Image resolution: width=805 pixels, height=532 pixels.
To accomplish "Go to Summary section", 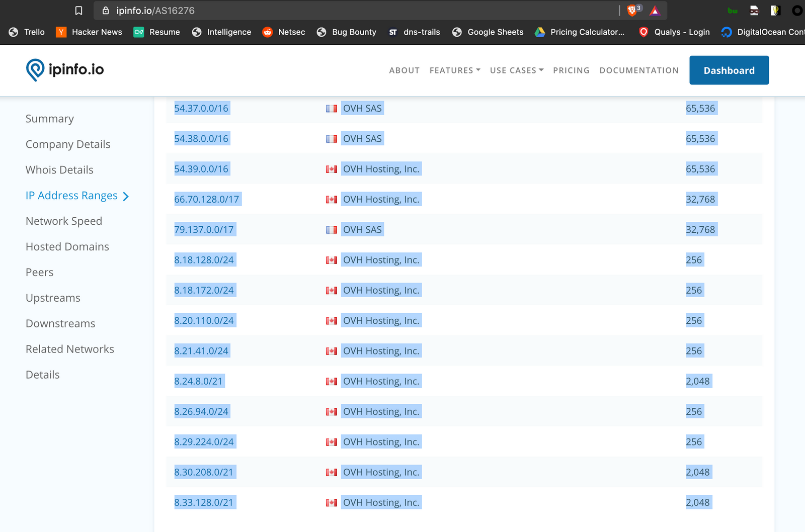I will (x=50, y=119).
